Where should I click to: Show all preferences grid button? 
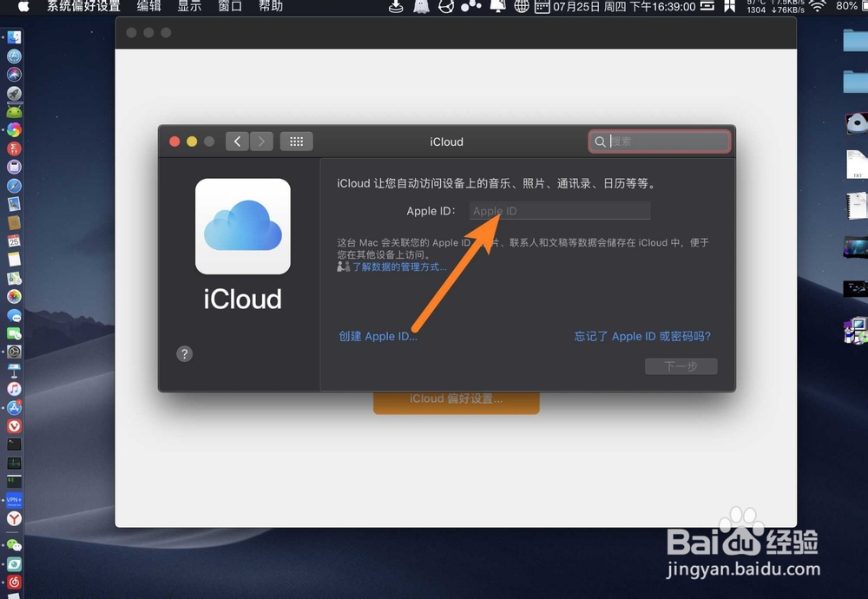(296, 142)
